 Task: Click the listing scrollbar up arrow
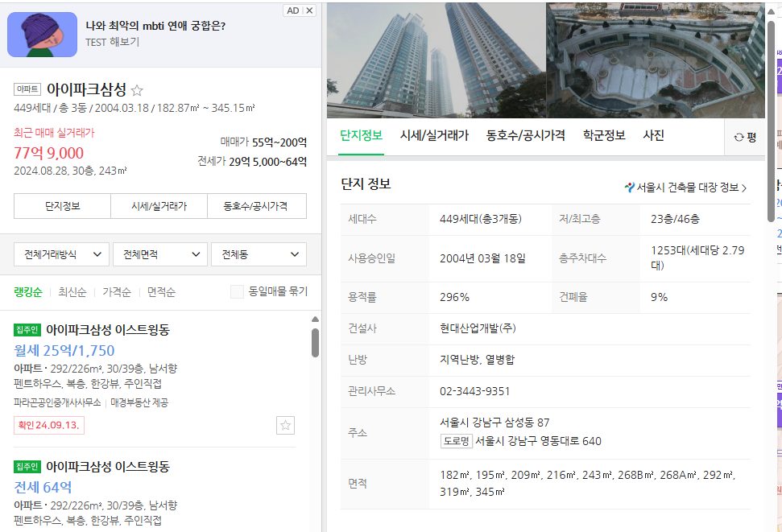315,319
